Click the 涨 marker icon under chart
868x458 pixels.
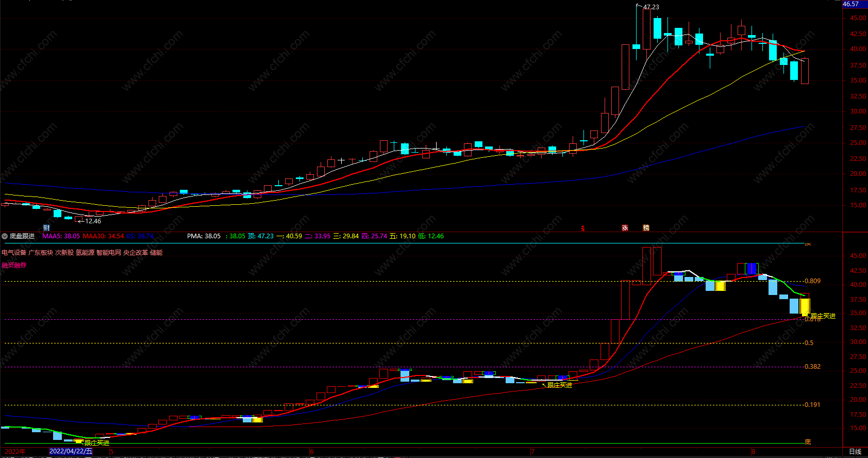[x=625, y=228]
